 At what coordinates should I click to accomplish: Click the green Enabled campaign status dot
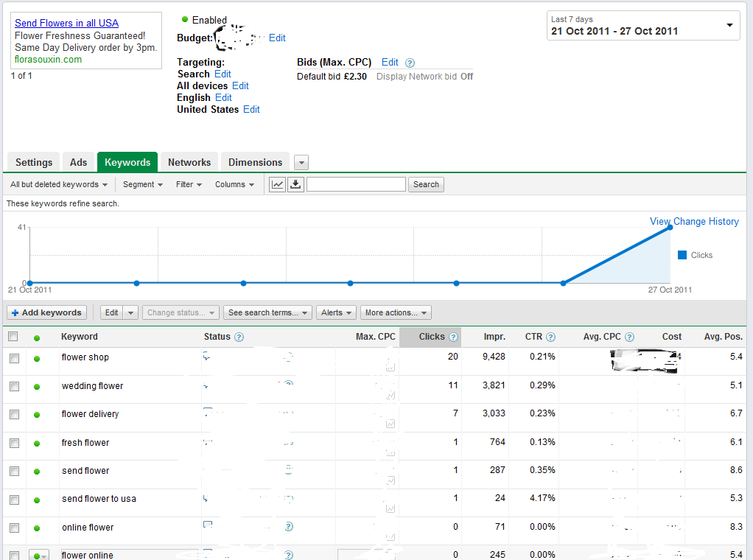[x=185, y=20]
